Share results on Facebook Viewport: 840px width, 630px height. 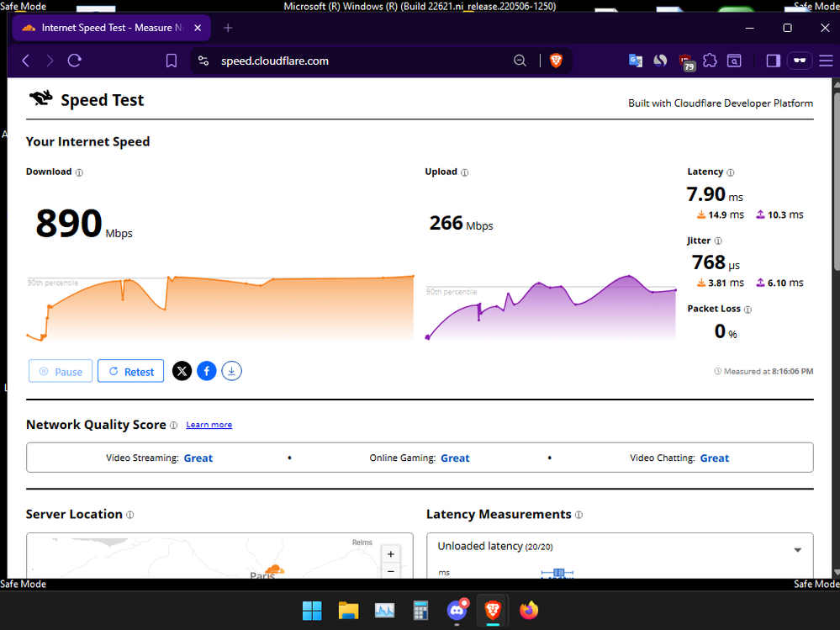(207, 371)
